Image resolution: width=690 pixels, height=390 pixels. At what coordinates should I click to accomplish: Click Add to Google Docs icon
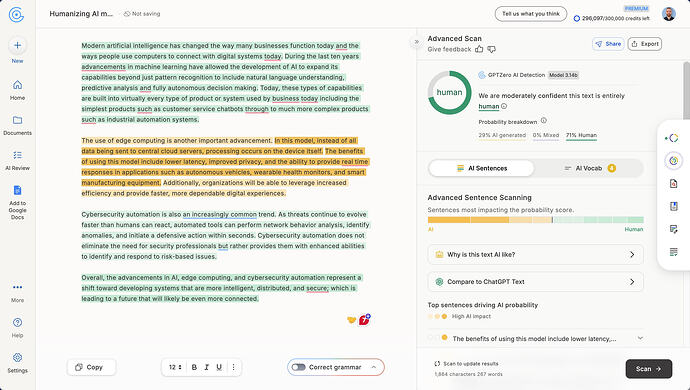click(x=17, y=190)
